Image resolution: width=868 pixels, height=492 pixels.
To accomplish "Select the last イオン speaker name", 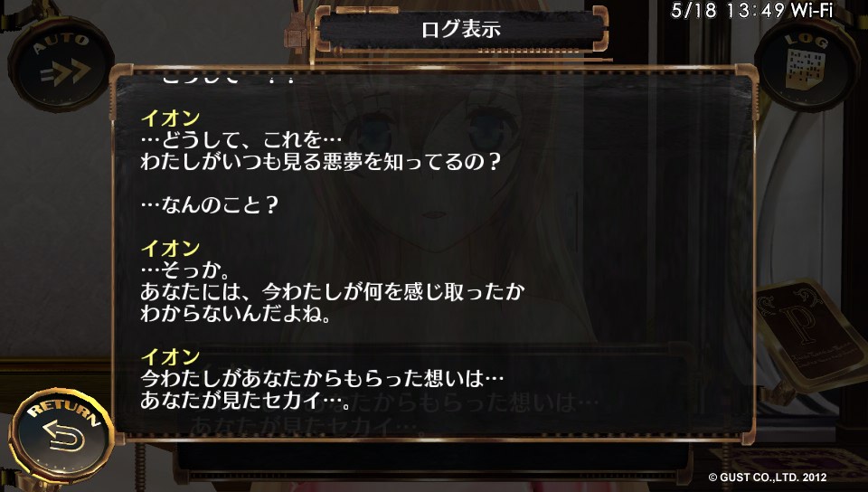I will [170, 357].
